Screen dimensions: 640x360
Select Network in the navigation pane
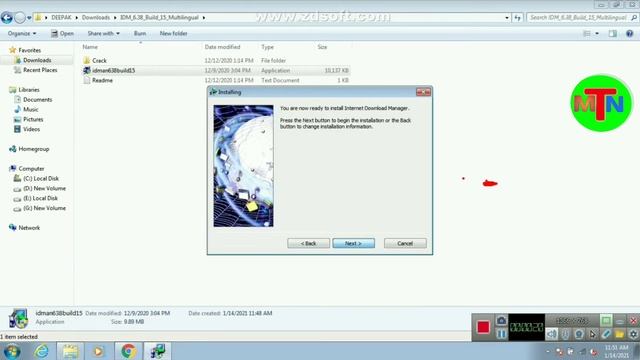coord(29,228)
